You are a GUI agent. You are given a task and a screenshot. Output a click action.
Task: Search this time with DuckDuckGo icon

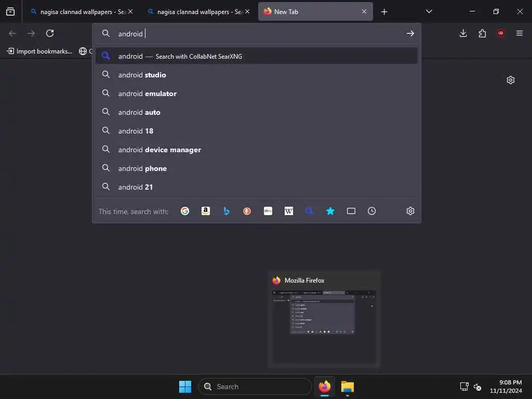coord(247,211)
